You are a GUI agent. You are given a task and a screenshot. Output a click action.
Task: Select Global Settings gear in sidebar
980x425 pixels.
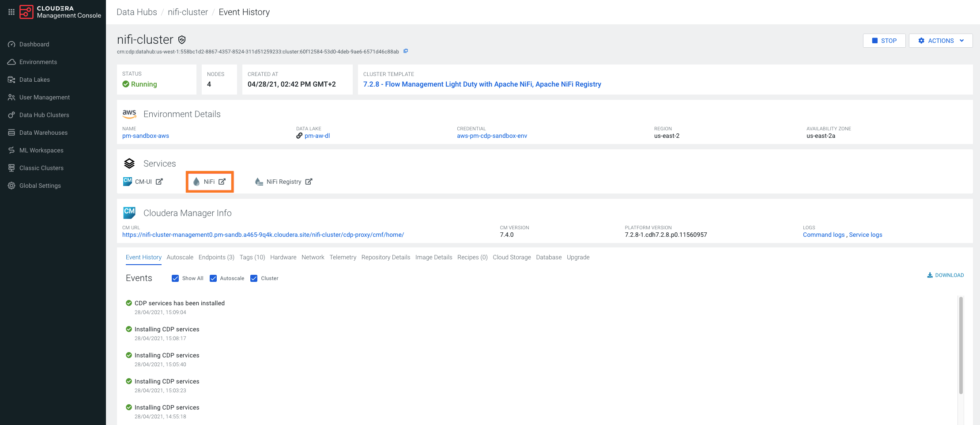click(x=40, y=186)
